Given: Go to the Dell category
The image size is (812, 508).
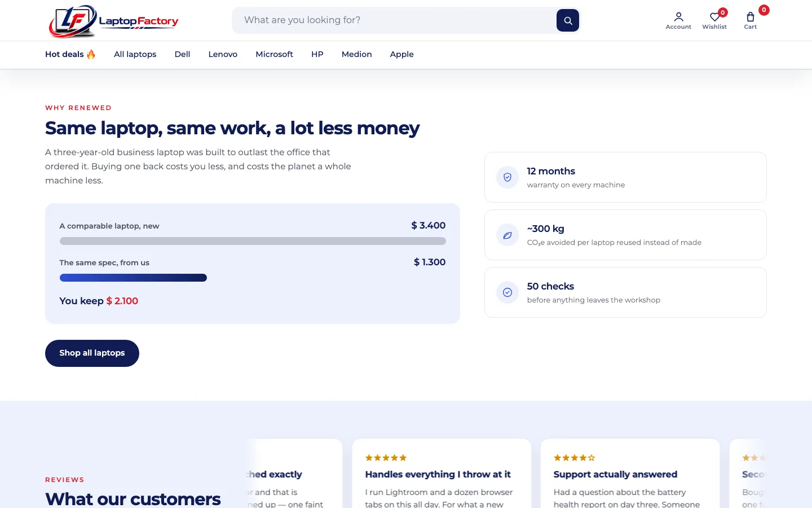Looking at the screenshot, I should point(182,54).
